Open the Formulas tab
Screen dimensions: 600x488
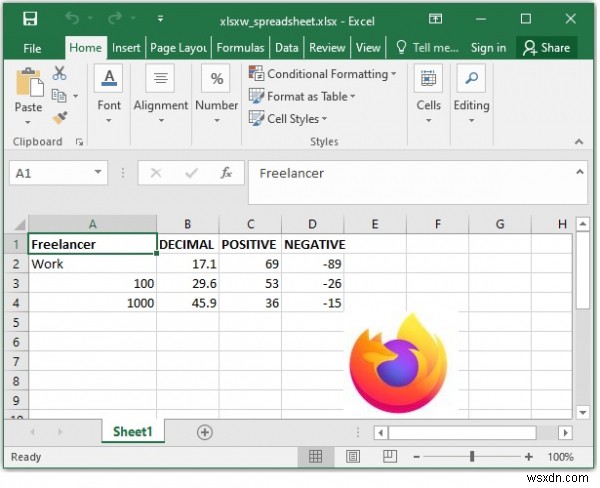point(240,48)
